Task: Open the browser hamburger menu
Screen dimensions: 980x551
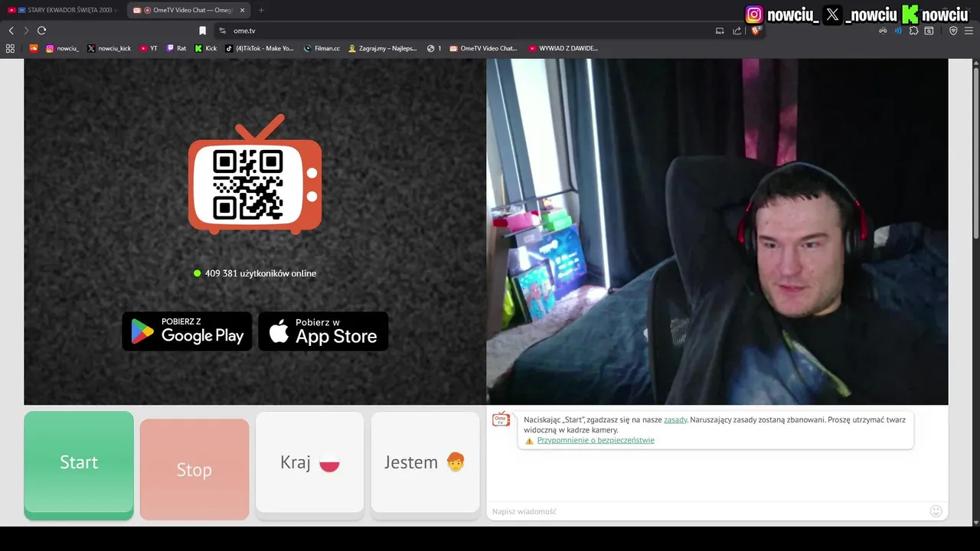Action: pyautogui.click(x=969, y=31)
